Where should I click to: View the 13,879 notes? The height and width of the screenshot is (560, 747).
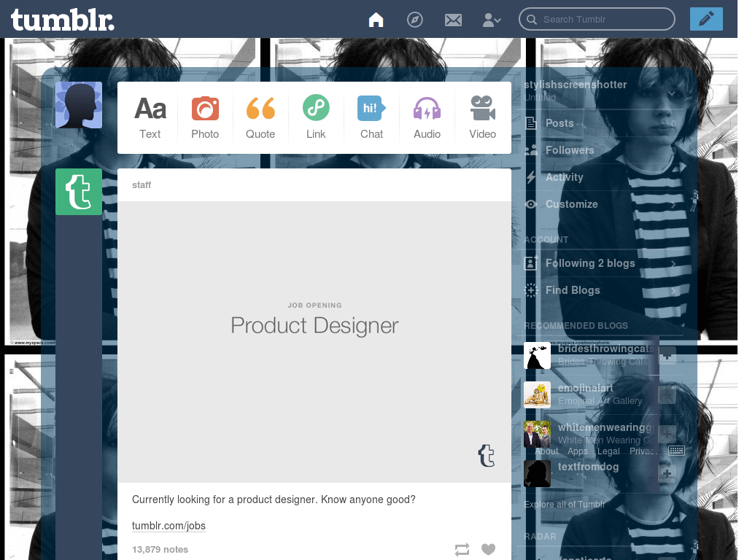click(160, 550)
